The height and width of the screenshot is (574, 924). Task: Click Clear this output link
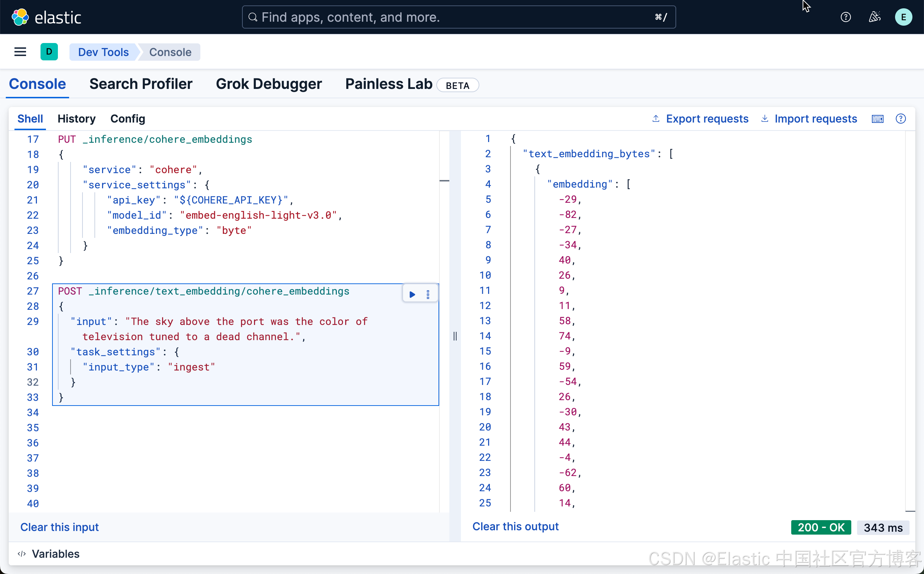tap(515, 527)
